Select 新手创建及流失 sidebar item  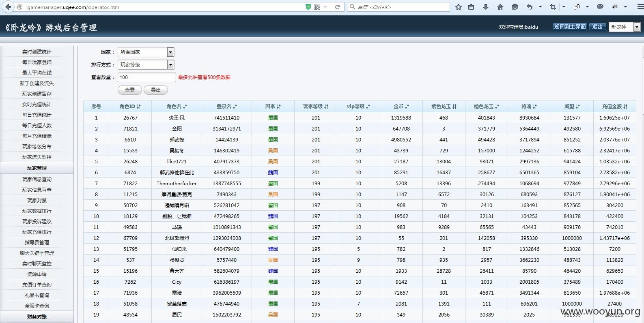pyautogui.click(x=37, y=83)
